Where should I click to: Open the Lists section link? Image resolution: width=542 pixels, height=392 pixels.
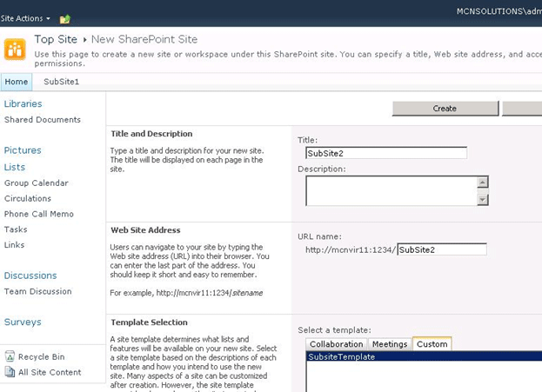tap(15, 167)
